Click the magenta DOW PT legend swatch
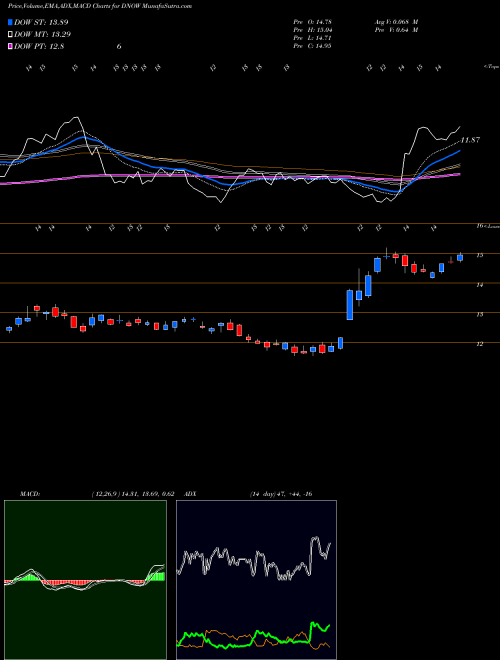 coord(10,47)
